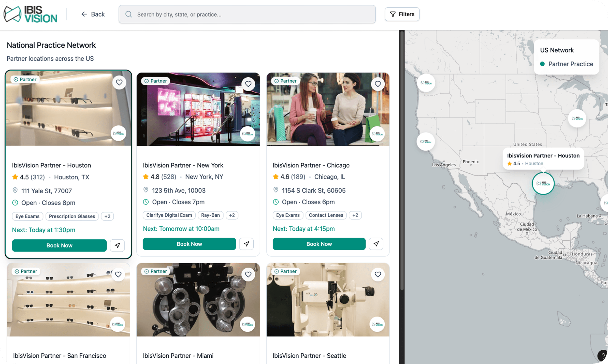Click directions arrow icon on Chicago card

pyautogui.click(x=376, y=244)
